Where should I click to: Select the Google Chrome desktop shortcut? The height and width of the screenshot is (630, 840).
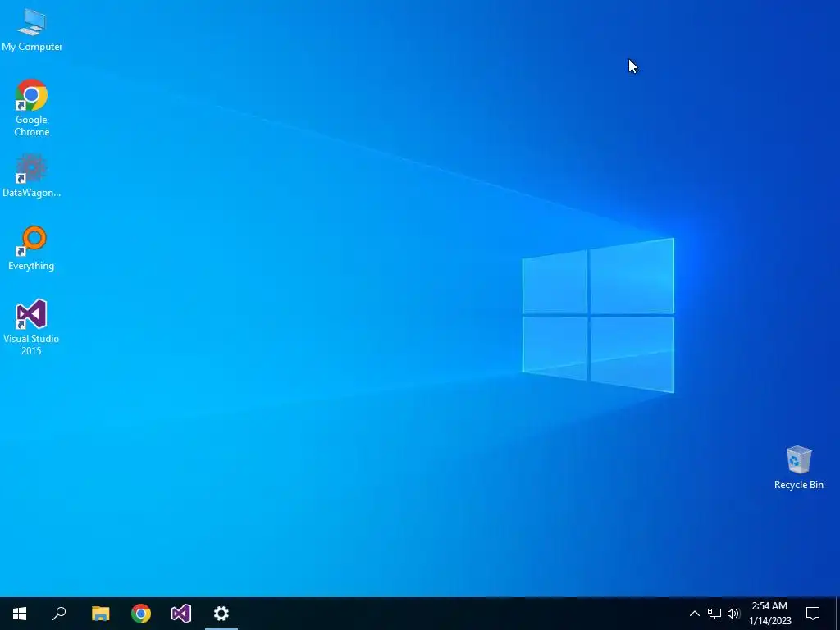click(x=32, y=107)
